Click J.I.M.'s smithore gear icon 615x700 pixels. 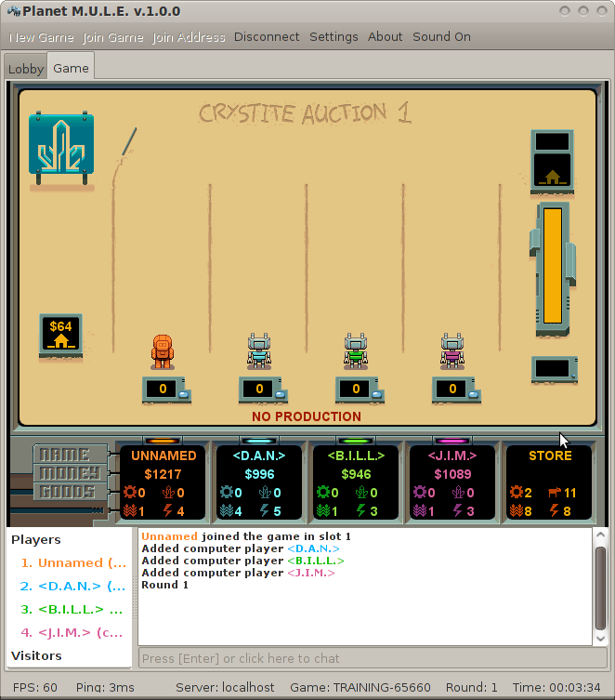click(420, 492)
